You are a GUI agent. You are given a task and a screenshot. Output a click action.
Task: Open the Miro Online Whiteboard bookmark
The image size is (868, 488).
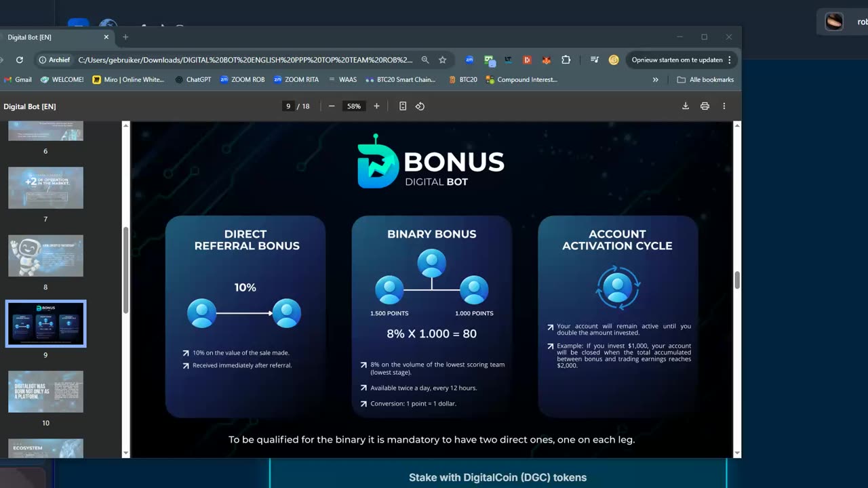[128, 79]
